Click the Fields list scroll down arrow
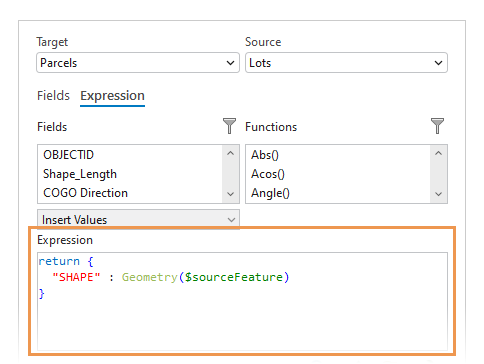484x364 pixels. tap(230, 194)
